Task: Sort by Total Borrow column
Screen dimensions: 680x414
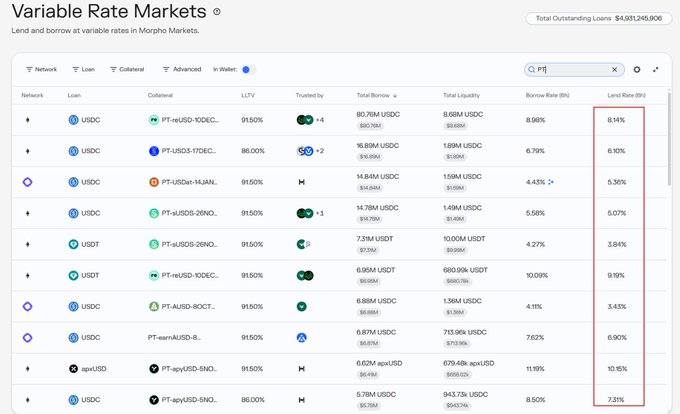Action: coord(376,95)
